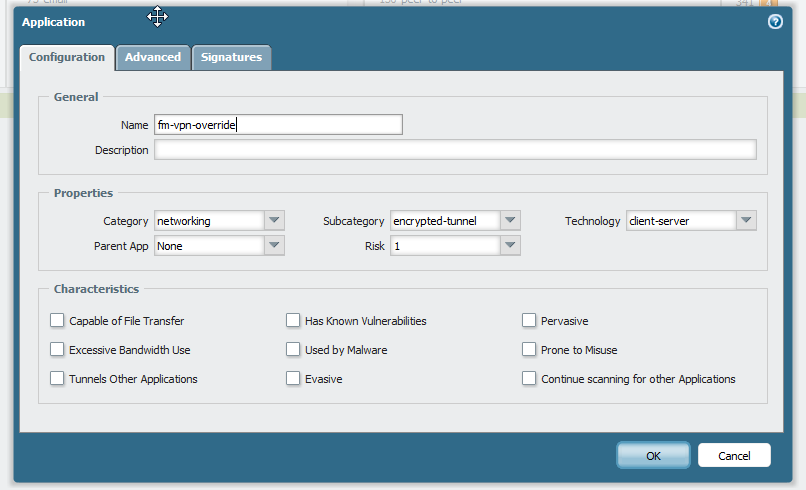Expand the Parent App dropdown
Viewport: 806px width, 490px height.
coord(274,246)
